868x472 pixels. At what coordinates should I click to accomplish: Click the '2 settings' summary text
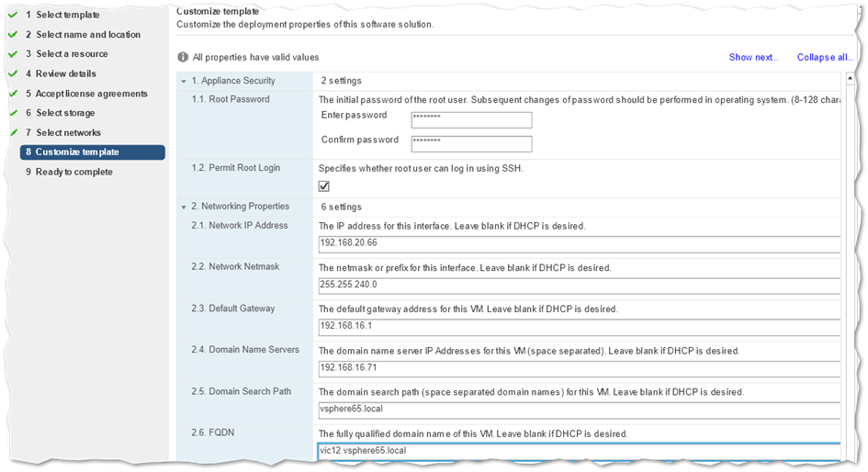coord(341,81)
